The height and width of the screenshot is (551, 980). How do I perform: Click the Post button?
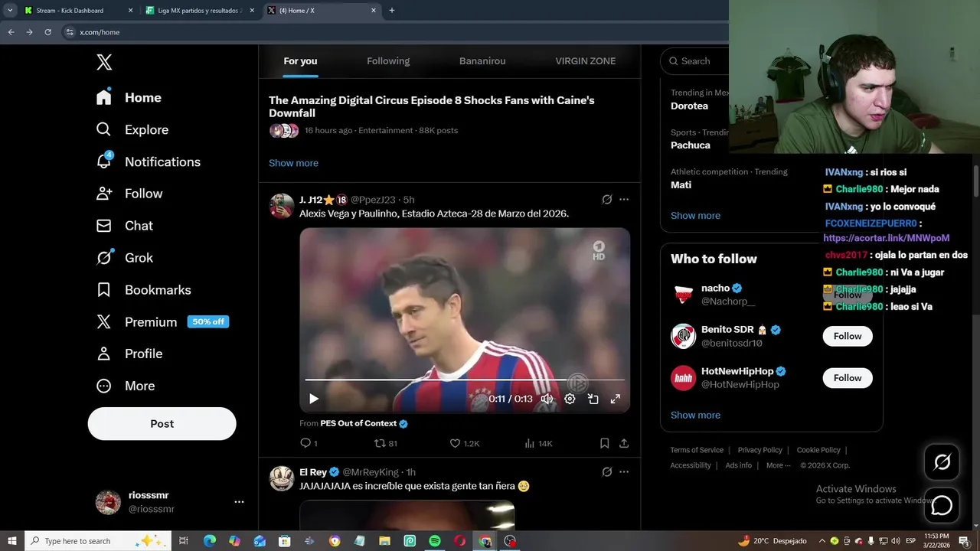point(162,423)
